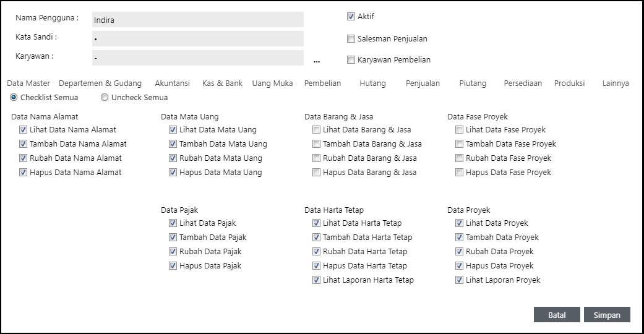This screenshot has width=644, height=334.
Task: Open the Penjualan tab
Action: click(x=423, y=83)
